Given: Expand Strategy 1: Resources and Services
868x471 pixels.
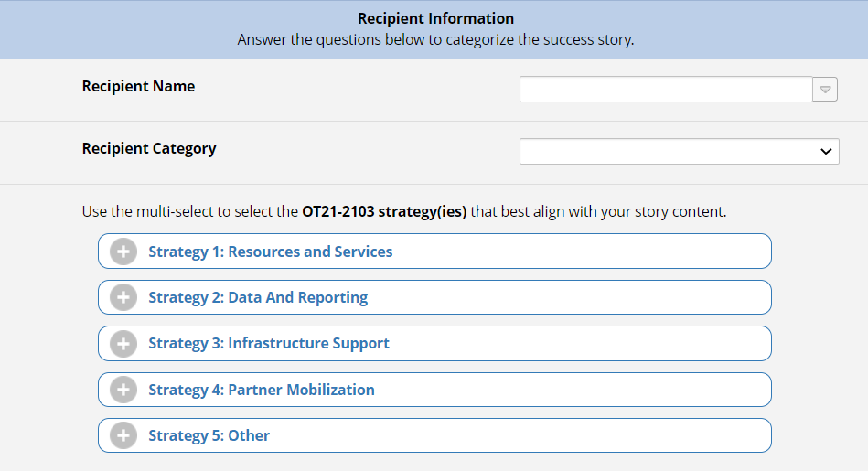Looking at the screenshot, I should [270, 252].
